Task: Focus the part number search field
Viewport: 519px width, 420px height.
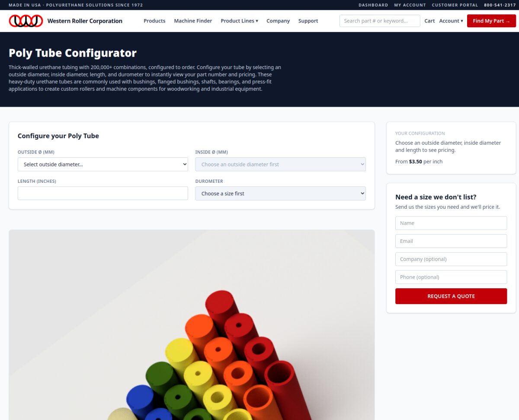Action: pos(380,21)
